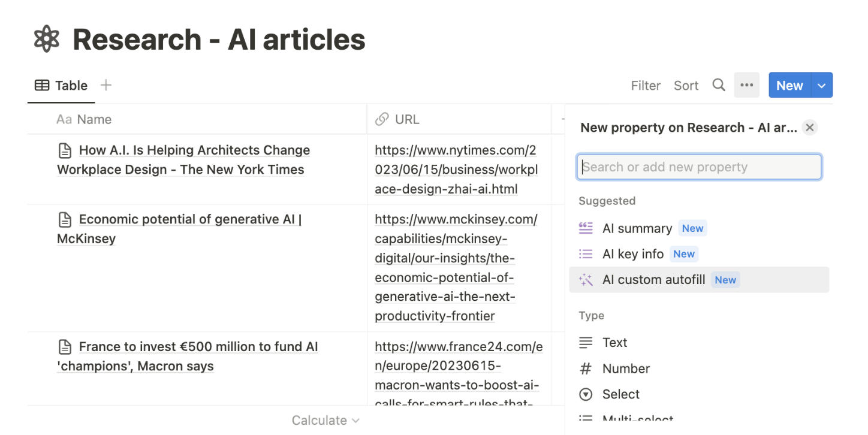Pick the Text property type
Image resolution: width=868 pixels, height=435 pixels.
(614, 343)
